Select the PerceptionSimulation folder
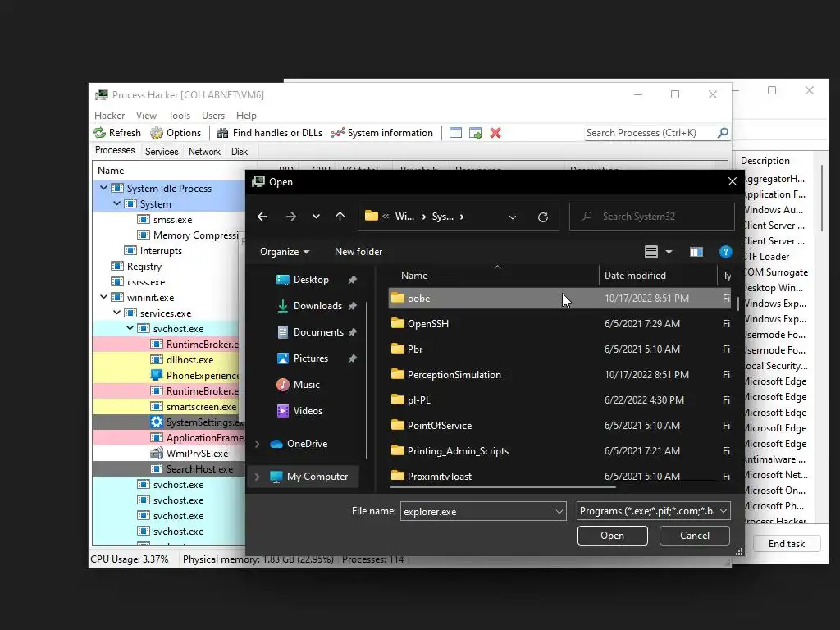This screenshot has width=840, height=630. (559, 374)
